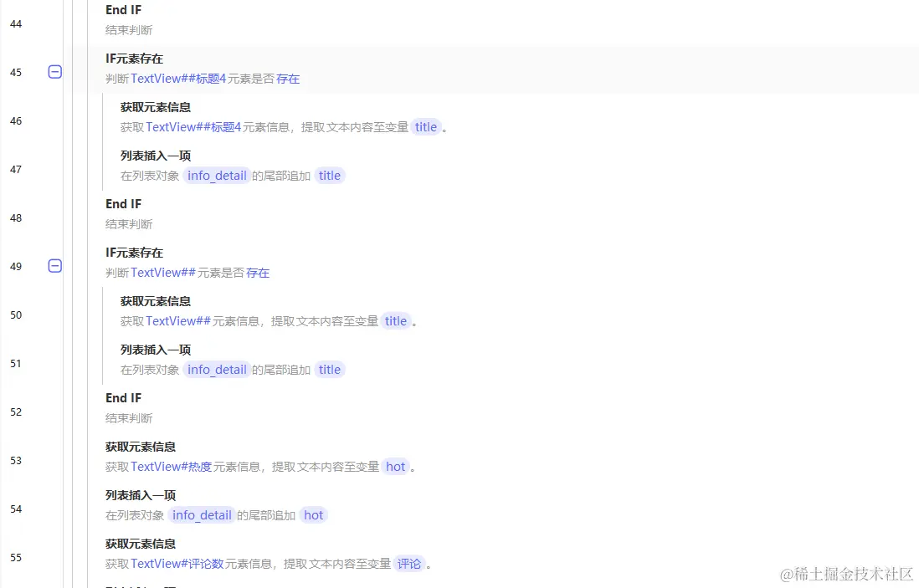919x588 pixels.
Task: Open TextView#热度 element link in line 53
Action: [171, 467]
